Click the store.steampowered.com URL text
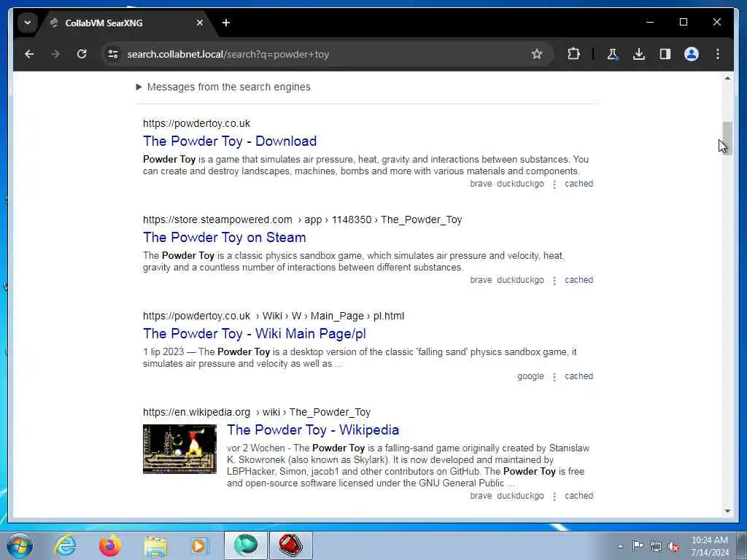747x560 pixels. point(217,220)
